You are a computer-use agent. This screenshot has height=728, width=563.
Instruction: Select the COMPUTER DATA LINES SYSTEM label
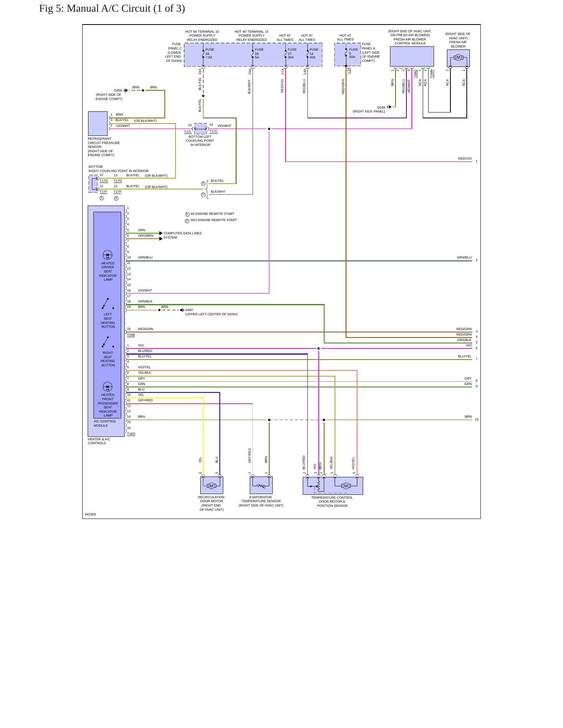pos(182,236)
